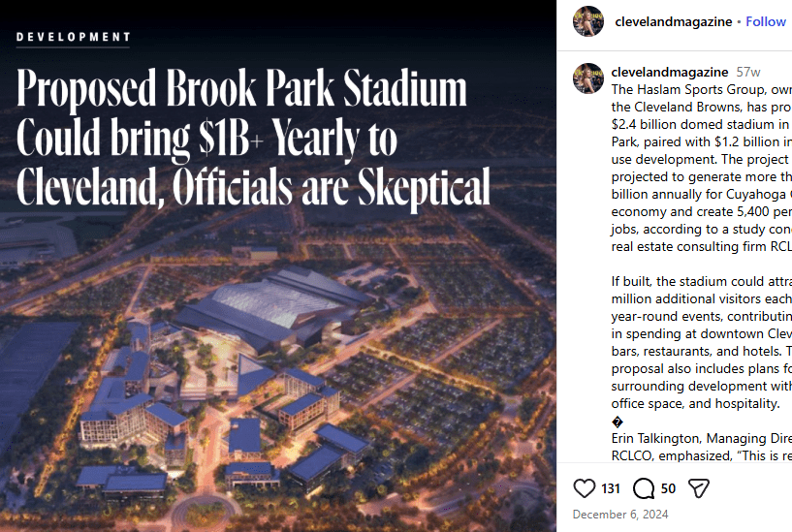The width and height of the screenshot is (792, 532).
Task: Follow the clevelandmagazine account
Action: coord(766,21)
